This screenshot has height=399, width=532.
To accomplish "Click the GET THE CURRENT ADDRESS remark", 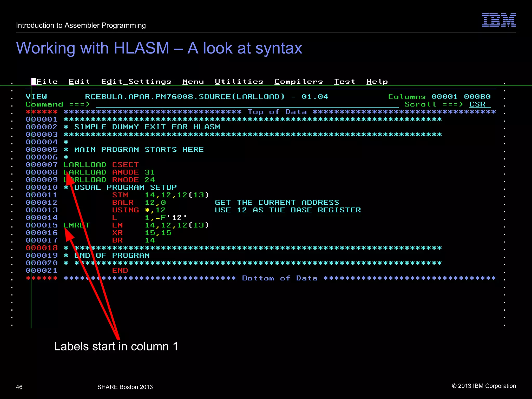I will click(x=277, y=202).
